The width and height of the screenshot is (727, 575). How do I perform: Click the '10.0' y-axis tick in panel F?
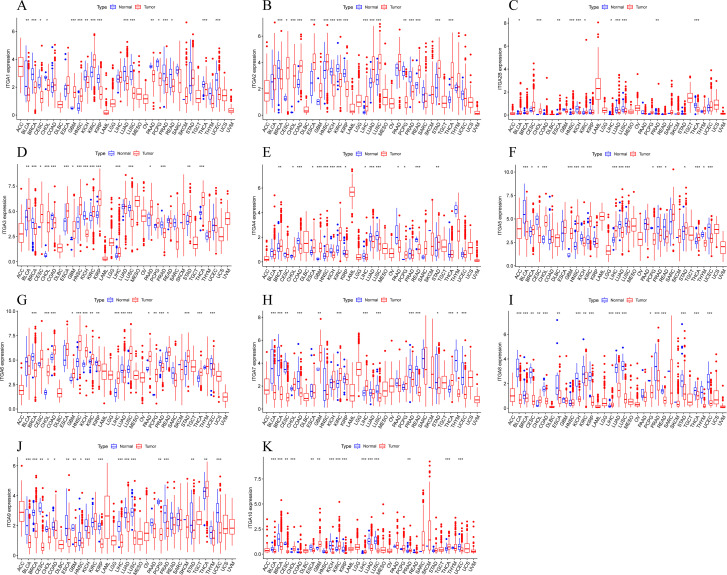coord(507,172)
